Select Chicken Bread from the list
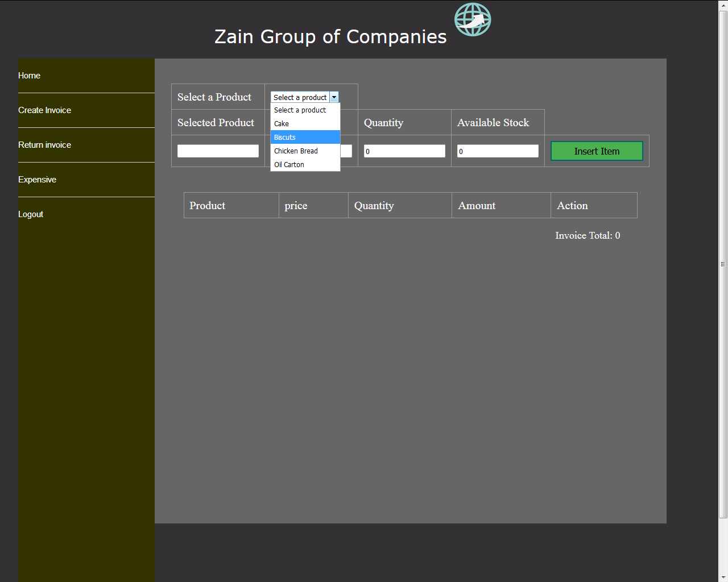 tap(305, 151)
